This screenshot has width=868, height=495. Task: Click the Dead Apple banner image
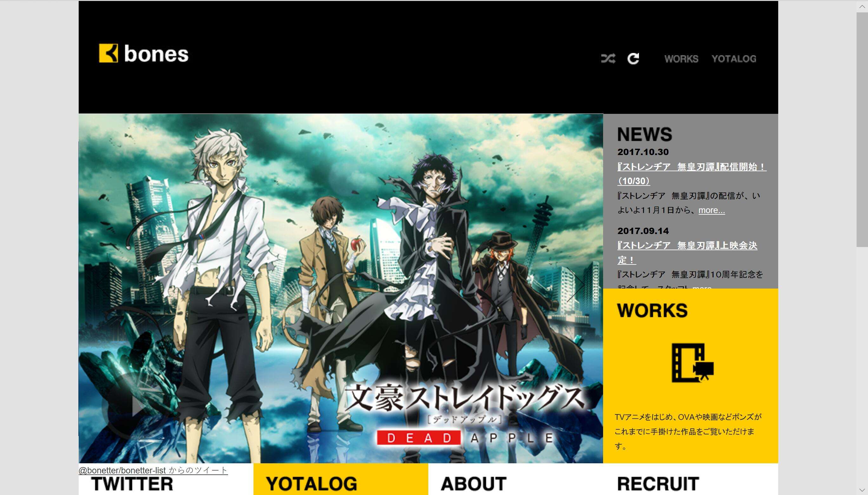340,288
